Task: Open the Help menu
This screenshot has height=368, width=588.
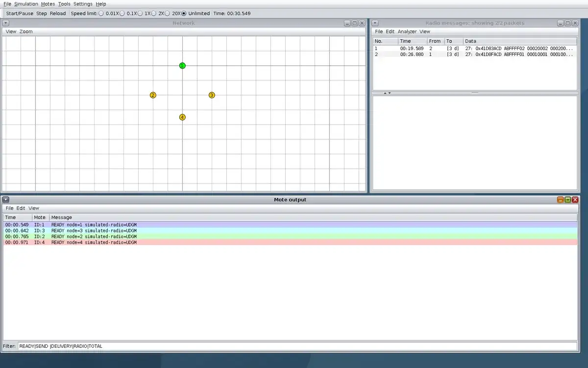Action: 101,4
